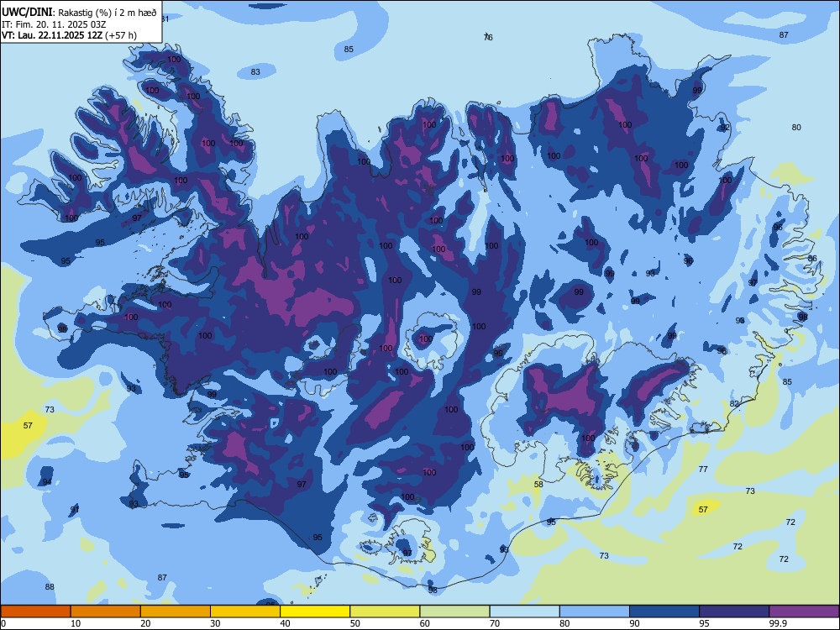
Task: Click the "88" humidity value on the map
Action: pyautogui.click(x=50, y=586)
